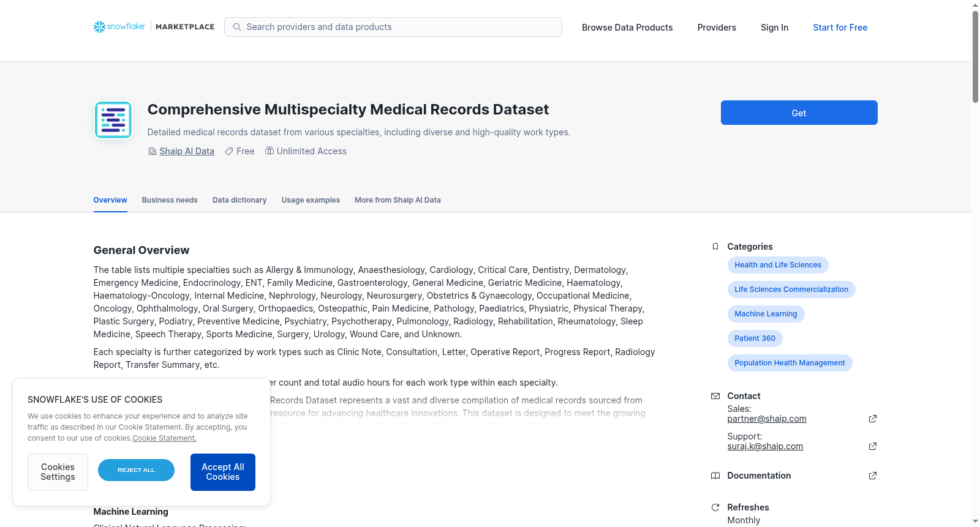
Task: Email partner@shaip.com sales contact
Action: (x=767, y=419)
